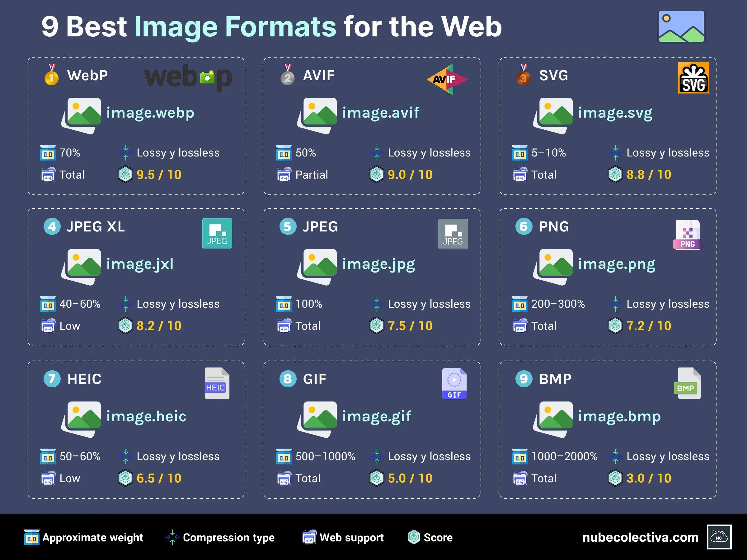747x560 pixels.
Task: Click the AVIF score 9.0 / 10
Action: [x=410, y=175]
